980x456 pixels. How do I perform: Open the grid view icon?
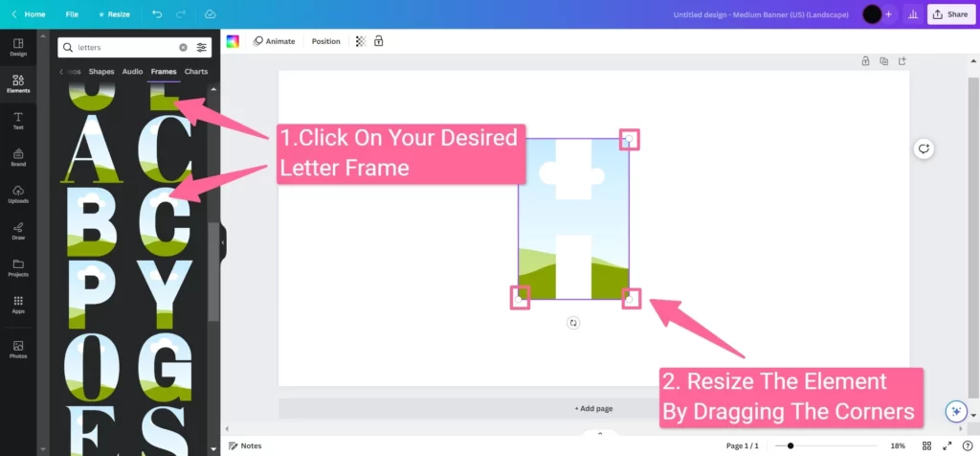(926, 445)
